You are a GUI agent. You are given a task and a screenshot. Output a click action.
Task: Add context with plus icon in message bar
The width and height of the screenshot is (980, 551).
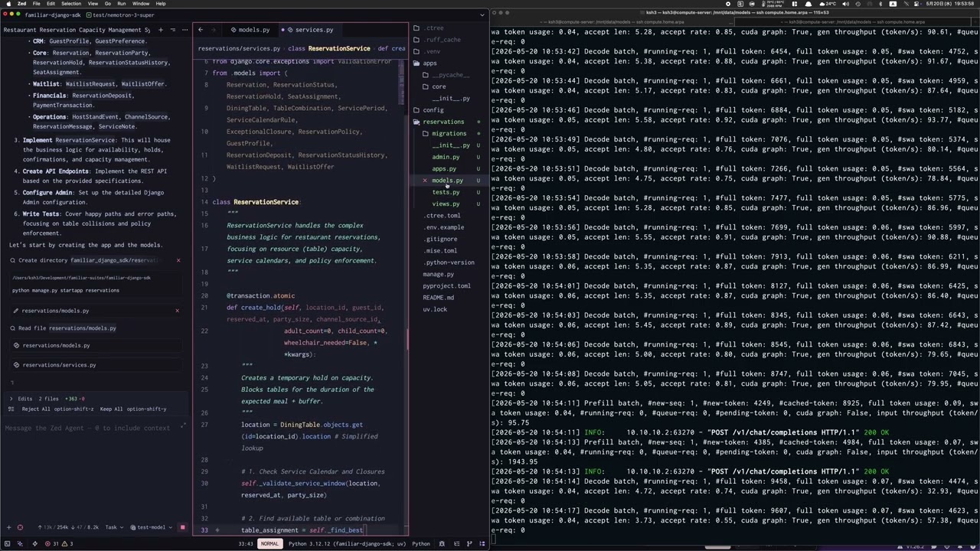[x=8, y=527]
